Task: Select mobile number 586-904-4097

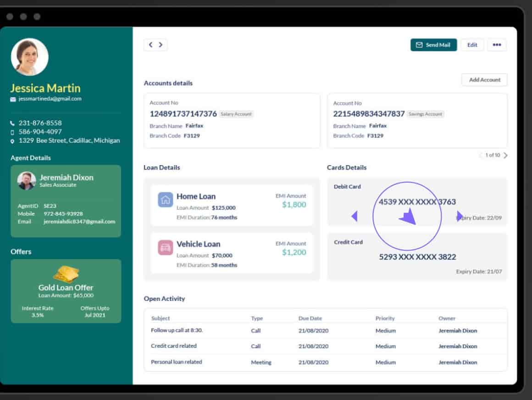Action: tap(40, 132)
